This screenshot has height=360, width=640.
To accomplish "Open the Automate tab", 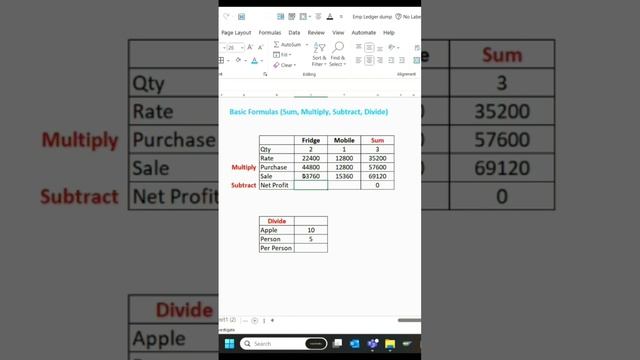I will [364, 32].
